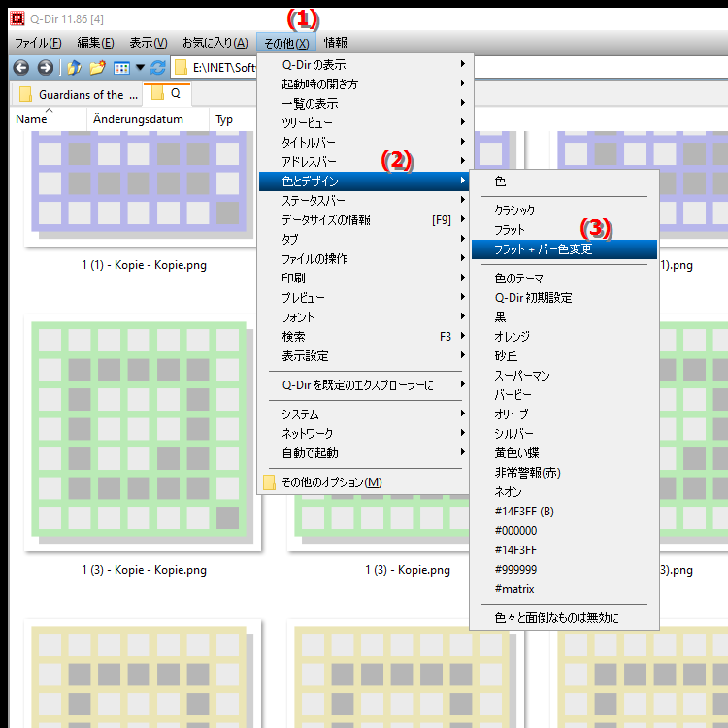This screenshot has width=728, height=728.
Task: Go up one folder level icon
Action: tap(75, 68)
